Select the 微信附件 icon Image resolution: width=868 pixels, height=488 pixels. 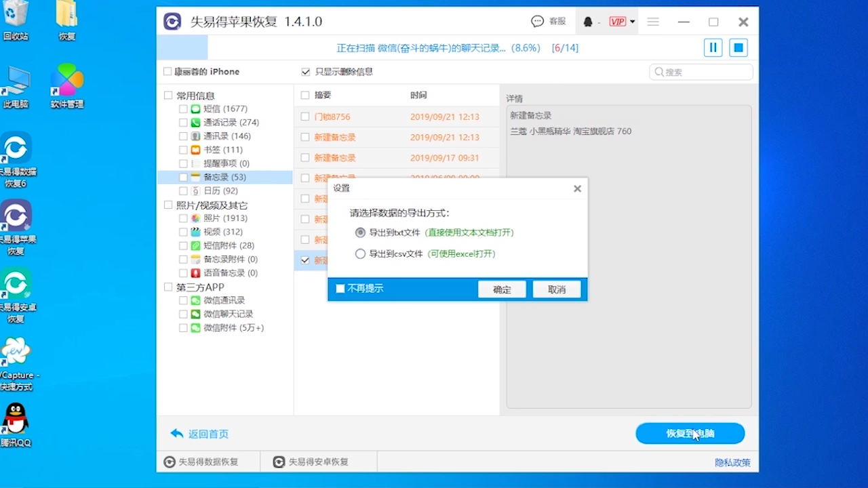click(195, 327)
